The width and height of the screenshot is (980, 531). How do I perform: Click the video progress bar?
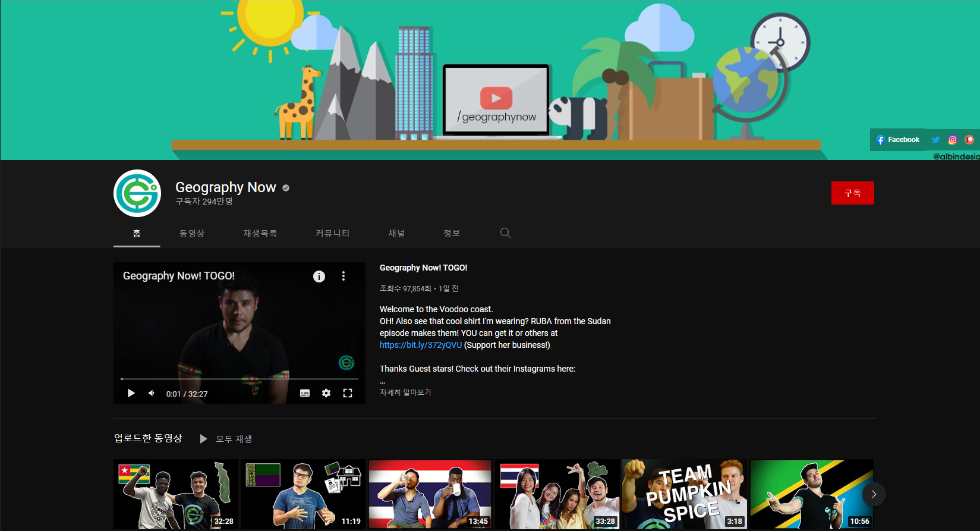[x=240, y=379]
